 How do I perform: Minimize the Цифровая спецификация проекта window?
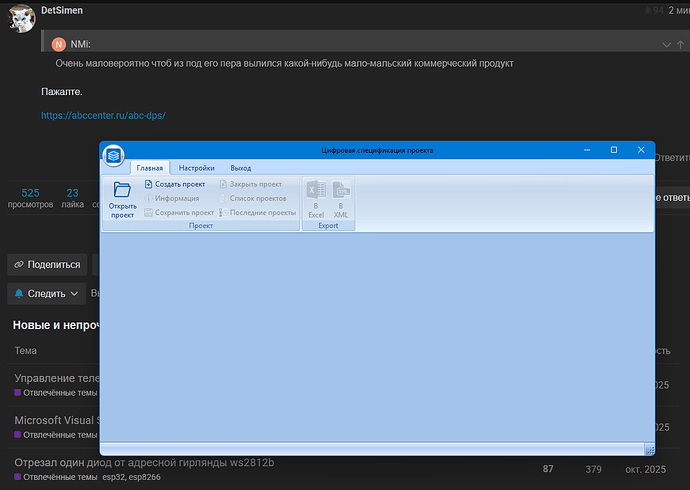coord(587,150)
